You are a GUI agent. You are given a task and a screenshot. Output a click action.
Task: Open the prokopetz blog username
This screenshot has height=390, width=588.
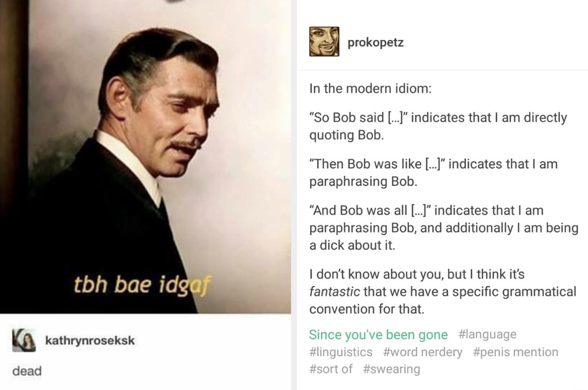point(375,43)
